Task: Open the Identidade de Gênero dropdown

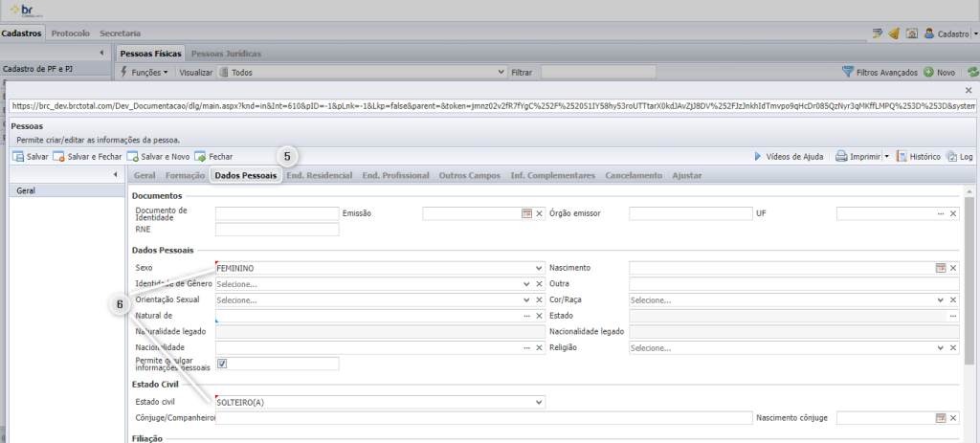Action: click(527, 284)
